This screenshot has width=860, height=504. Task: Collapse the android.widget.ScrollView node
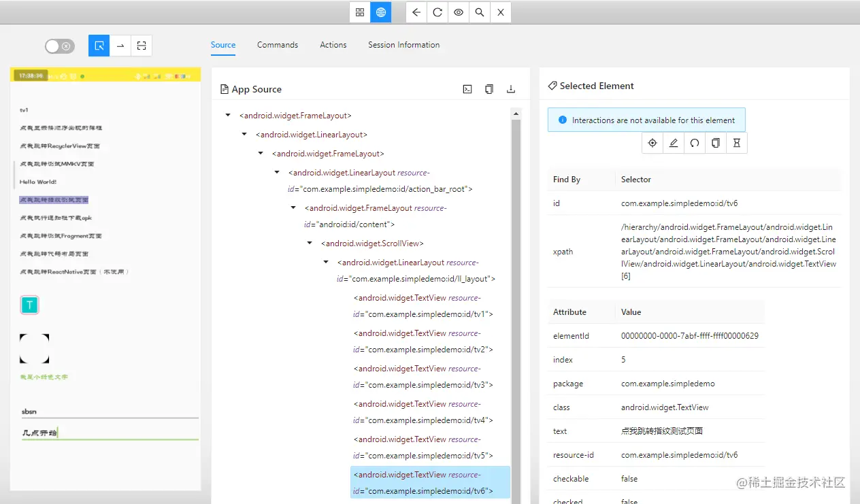pos(310,243)
